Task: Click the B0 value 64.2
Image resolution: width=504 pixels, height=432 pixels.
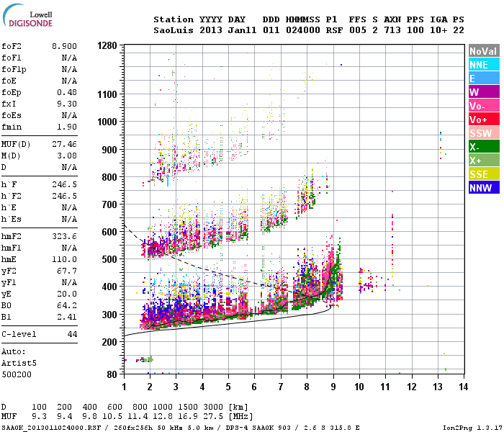Action: pyautogui.click(x=67, y=305)
